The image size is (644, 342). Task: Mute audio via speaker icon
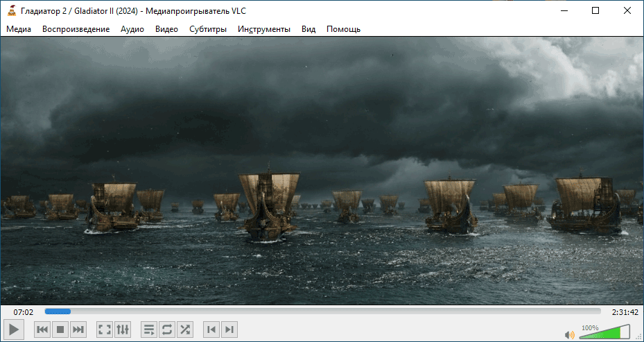point(569,334)
